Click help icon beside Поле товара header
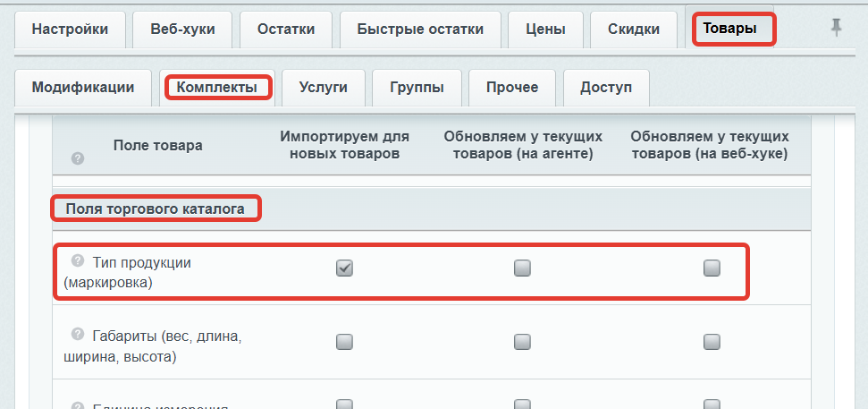Viewport: 868px width, 409px height. pos(78,159)
